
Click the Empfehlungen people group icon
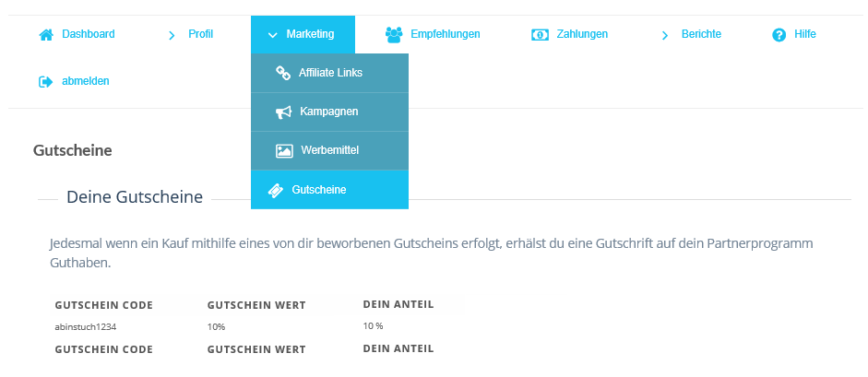(394, 35)
